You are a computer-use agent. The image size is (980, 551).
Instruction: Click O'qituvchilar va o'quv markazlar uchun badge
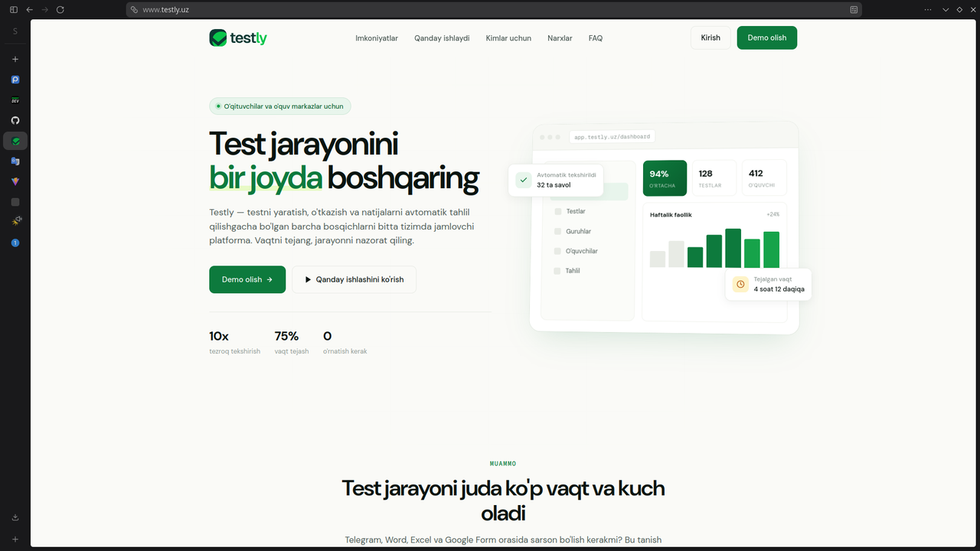pos(280,106)
